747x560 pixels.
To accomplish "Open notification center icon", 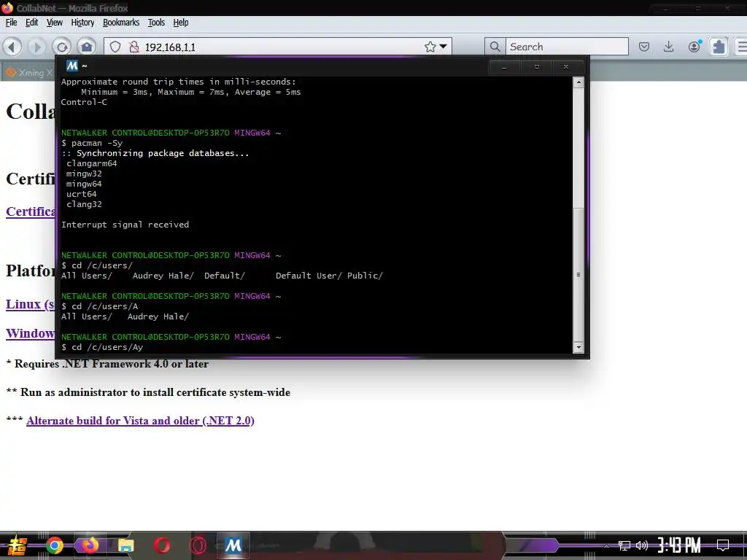I will point(723,545).
